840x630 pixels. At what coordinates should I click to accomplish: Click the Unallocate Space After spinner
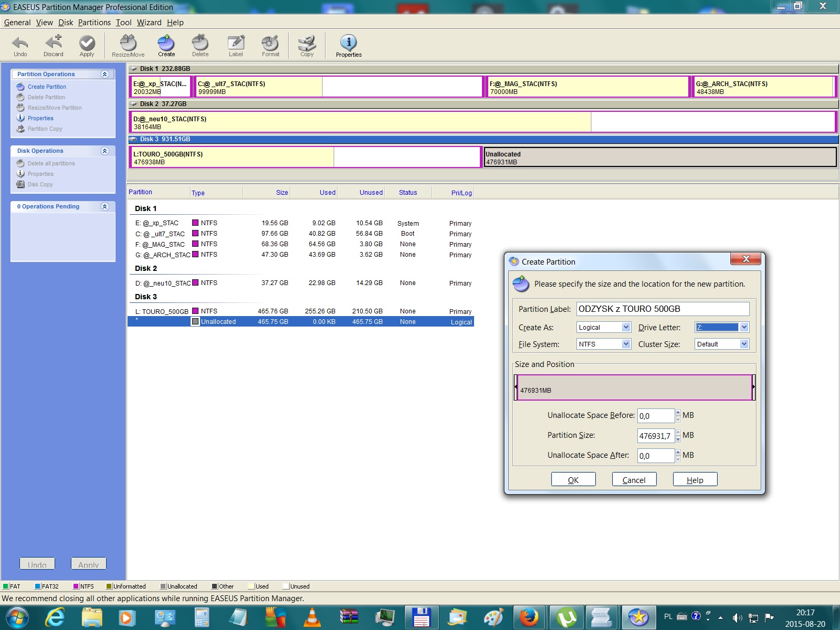click(678, 456)
